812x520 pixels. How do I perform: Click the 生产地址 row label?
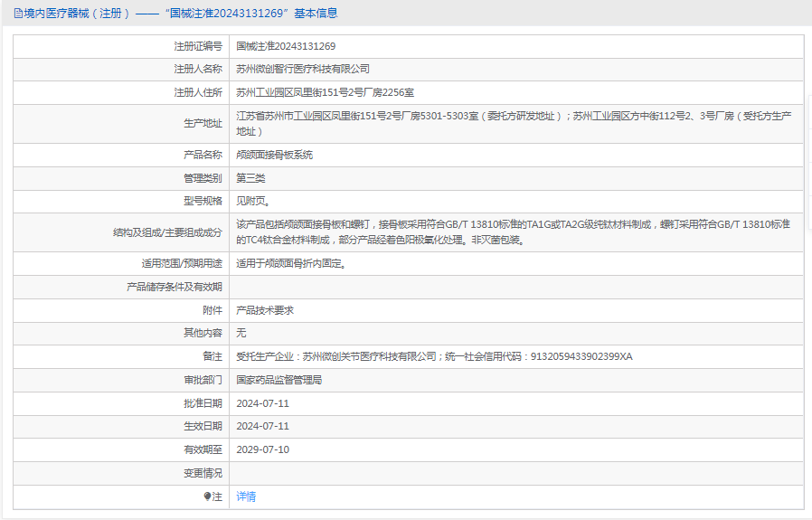coord(203,123)
